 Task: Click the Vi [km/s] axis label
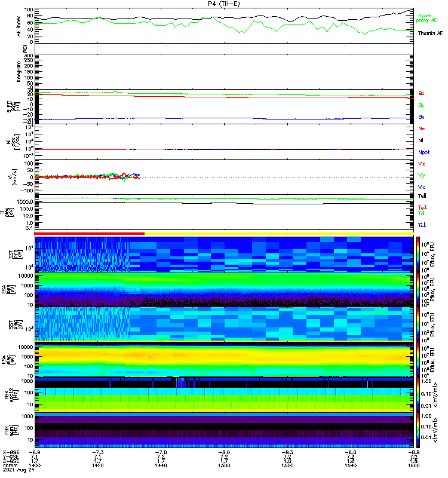click(14, 177)
